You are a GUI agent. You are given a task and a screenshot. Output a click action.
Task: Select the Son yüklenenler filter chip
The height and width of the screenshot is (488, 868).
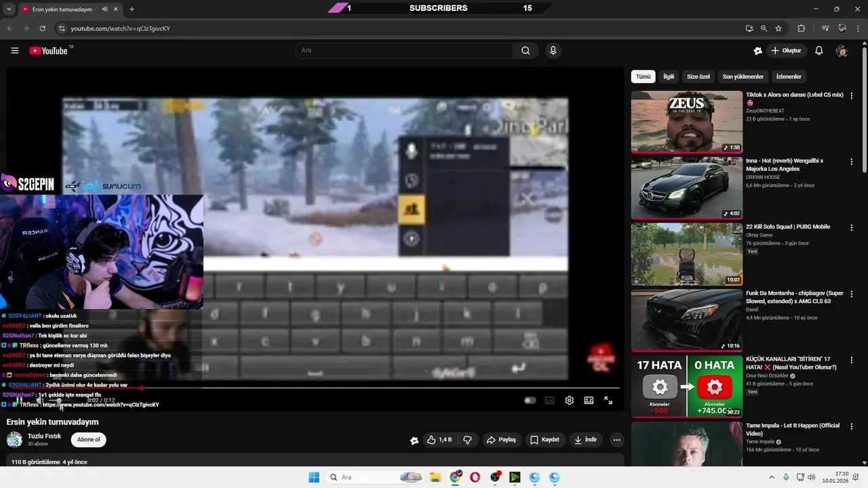click(743, 77)
